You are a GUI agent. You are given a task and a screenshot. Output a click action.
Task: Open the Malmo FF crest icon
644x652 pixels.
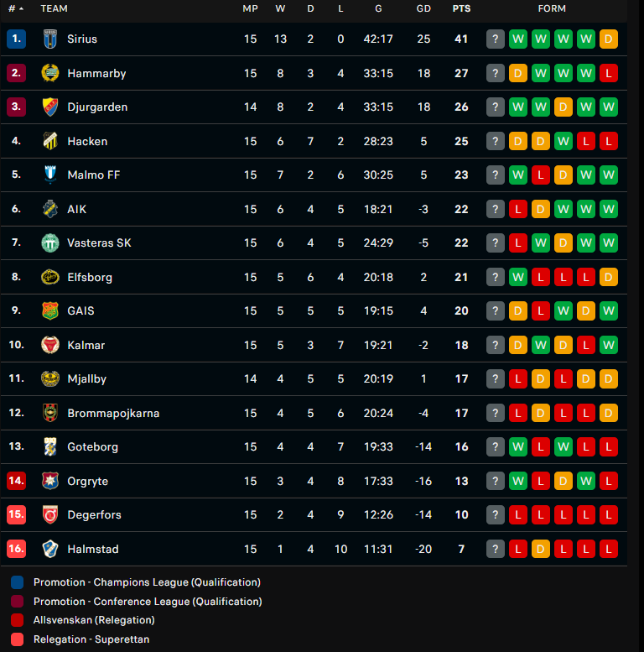coord(50,175)
